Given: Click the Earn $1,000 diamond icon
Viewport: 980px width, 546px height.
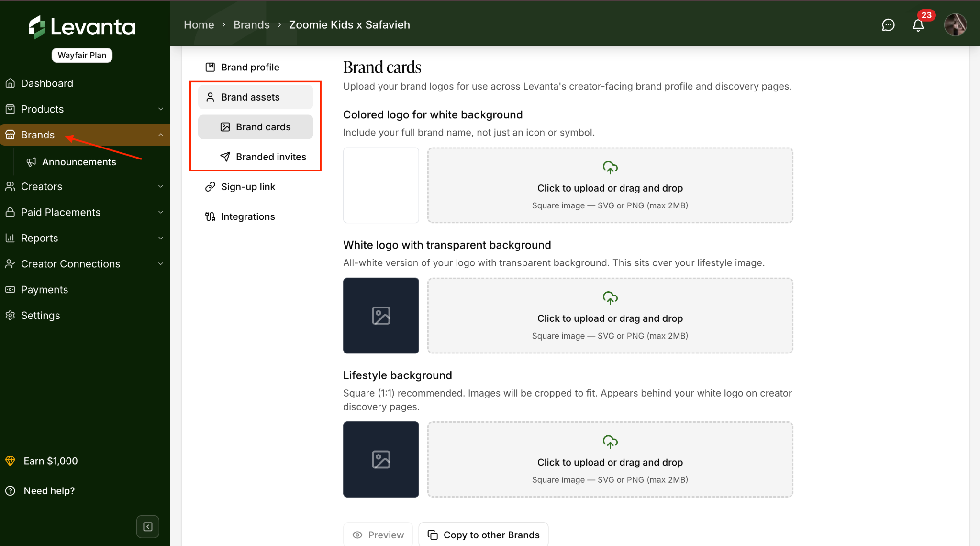Looking at the screenshot, I should [10, 461].
